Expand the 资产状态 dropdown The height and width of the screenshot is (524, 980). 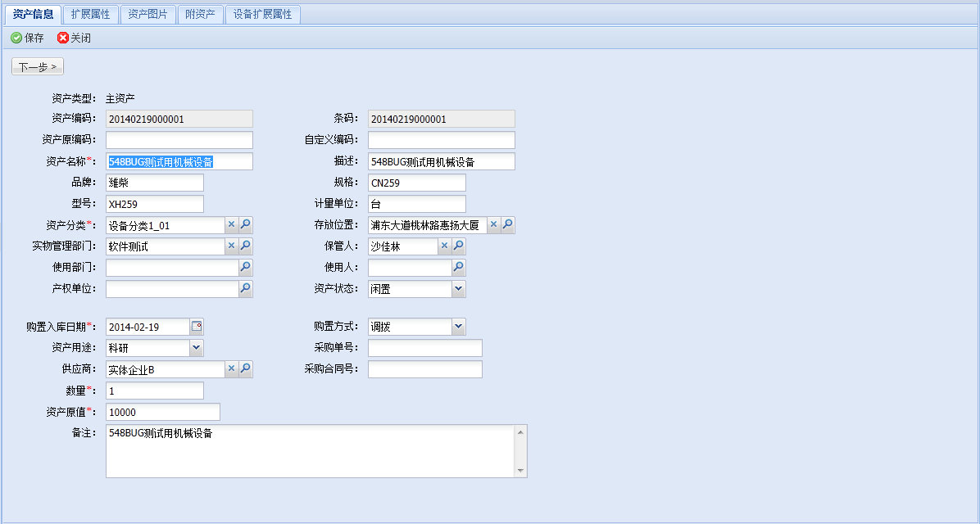click(459, 289)
